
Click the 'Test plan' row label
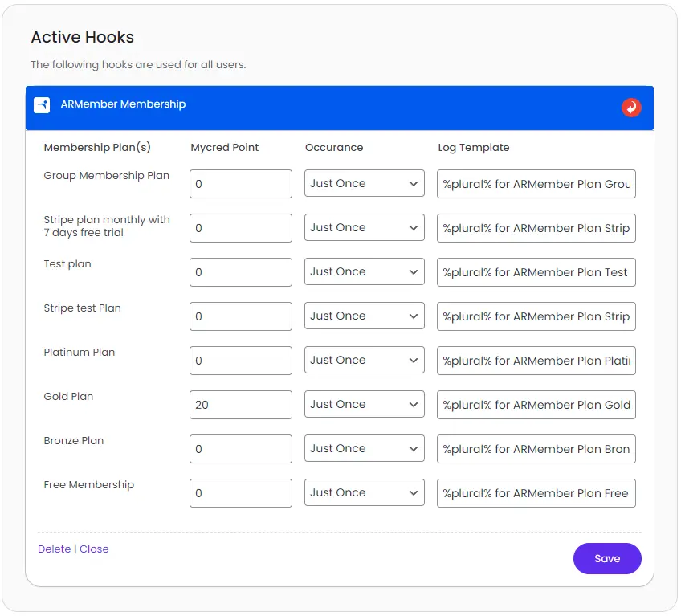click(x=67, y=264)
